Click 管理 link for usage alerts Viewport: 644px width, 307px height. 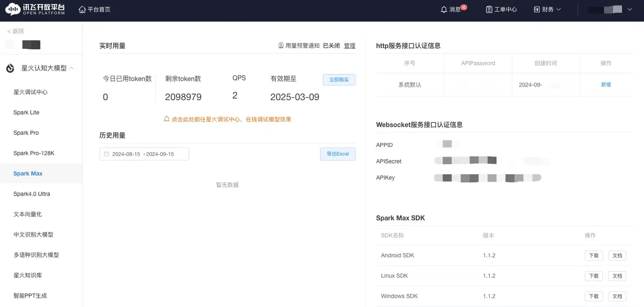tap(349, 46)
